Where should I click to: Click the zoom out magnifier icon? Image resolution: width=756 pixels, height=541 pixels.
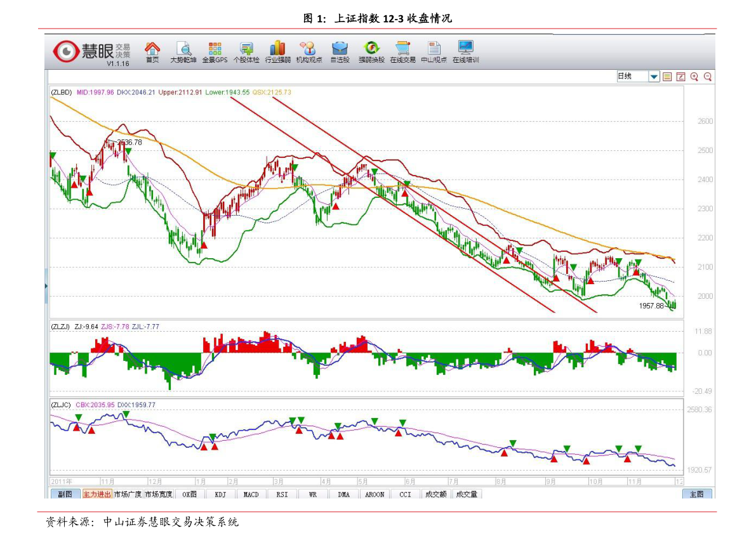[707, 77]
